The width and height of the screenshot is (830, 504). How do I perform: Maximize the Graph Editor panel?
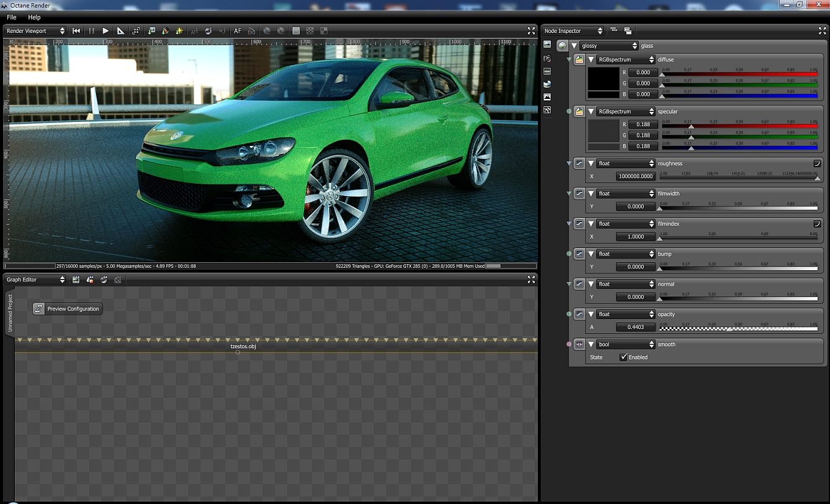531,280
